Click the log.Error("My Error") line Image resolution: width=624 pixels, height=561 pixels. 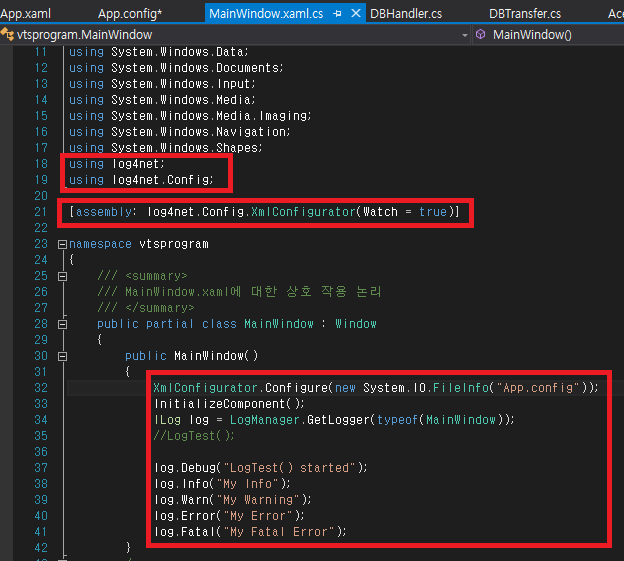pos(229,516)
